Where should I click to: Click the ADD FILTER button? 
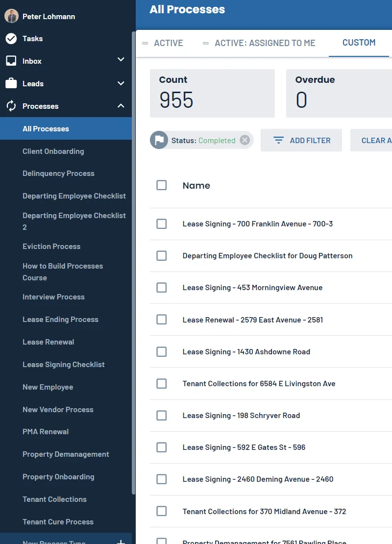(x=301, y=140)
